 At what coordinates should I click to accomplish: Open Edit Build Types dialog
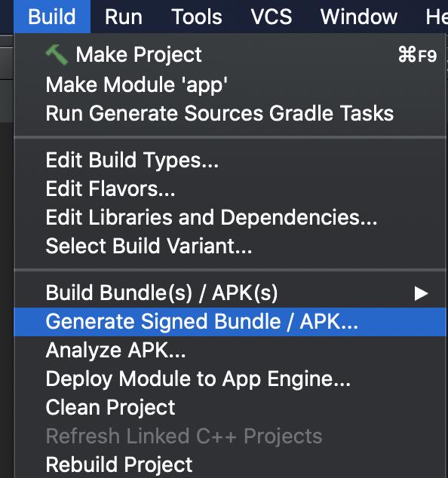(x=230, y=160)
